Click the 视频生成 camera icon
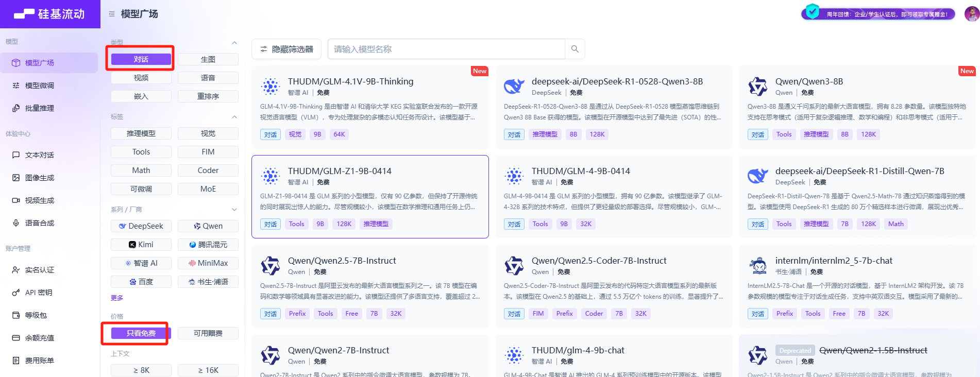980x377 pixels. point(16,200)
